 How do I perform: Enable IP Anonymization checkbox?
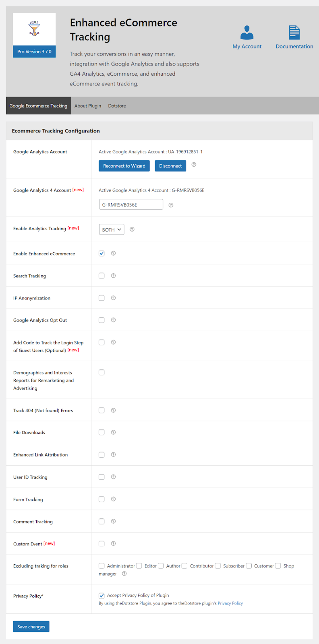tap(101, 298)
